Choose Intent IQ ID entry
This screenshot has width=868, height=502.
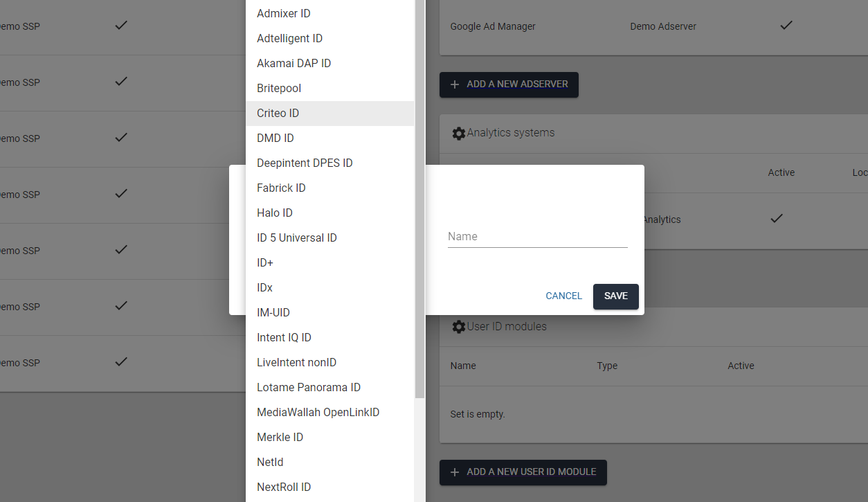pos(330,338)
